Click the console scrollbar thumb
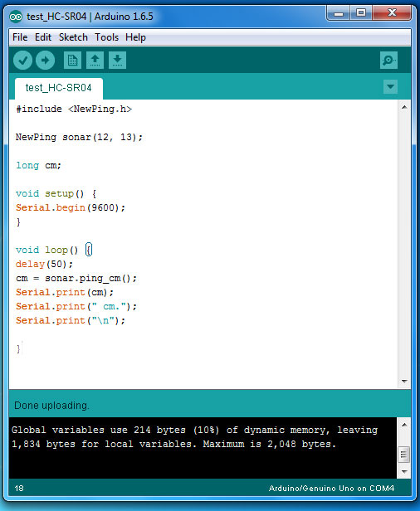 pos(403,454)
